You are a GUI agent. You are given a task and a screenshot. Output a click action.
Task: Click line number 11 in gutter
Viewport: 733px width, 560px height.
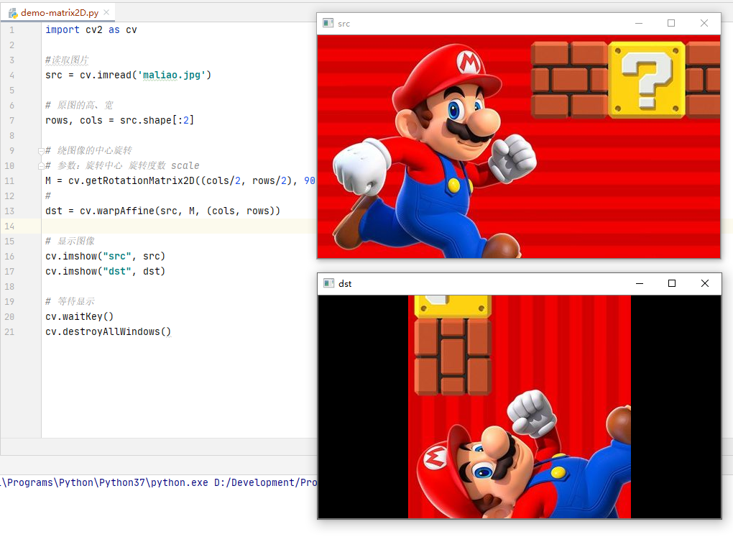click(9, 181)
